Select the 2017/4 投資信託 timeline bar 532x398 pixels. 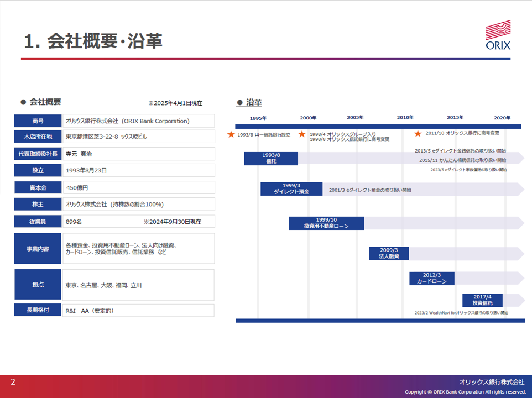pos(482,300)
